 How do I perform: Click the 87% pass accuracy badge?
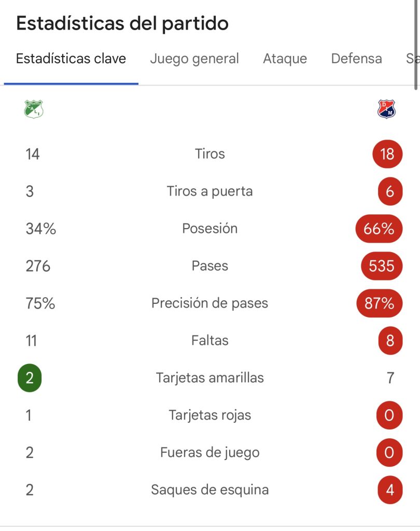point(379,303)
